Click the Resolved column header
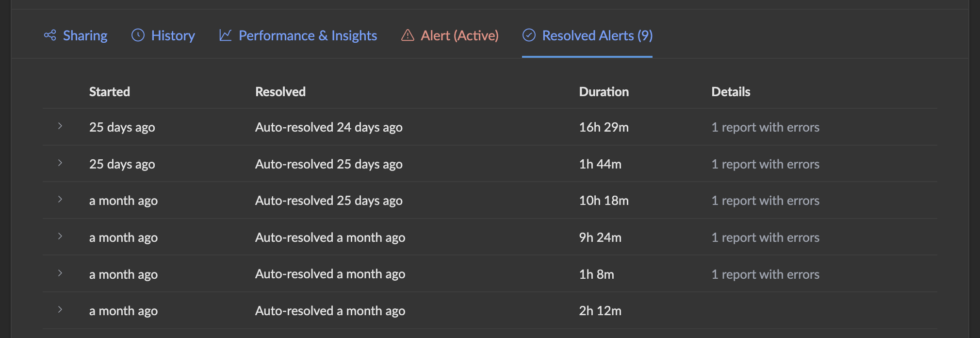980x338 pixels. [280, 92]
